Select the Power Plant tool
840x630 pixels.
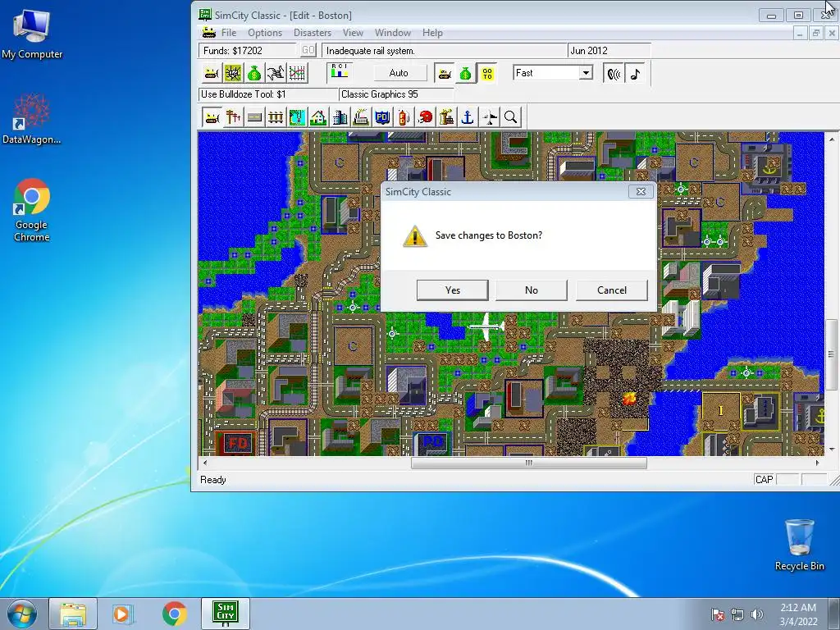[446, 116]
